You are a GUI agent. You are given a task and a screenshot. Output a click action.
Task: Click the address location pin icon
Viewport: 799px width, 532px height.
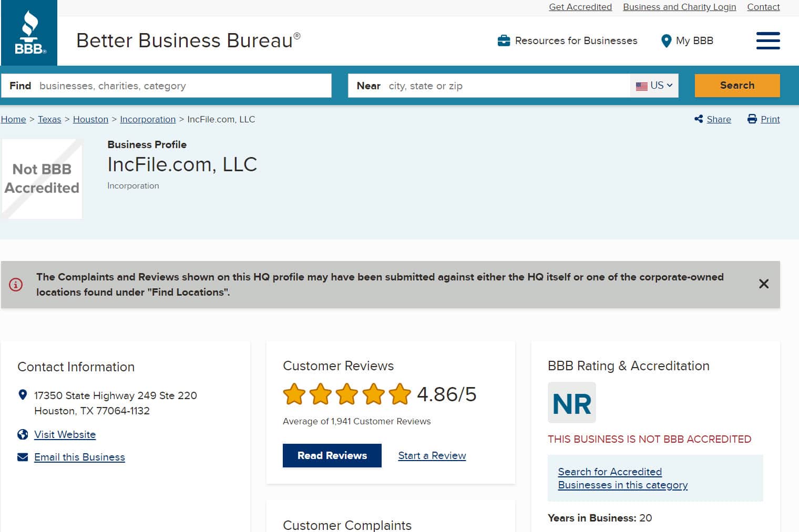pyautogui.click(x=23, y=394)
